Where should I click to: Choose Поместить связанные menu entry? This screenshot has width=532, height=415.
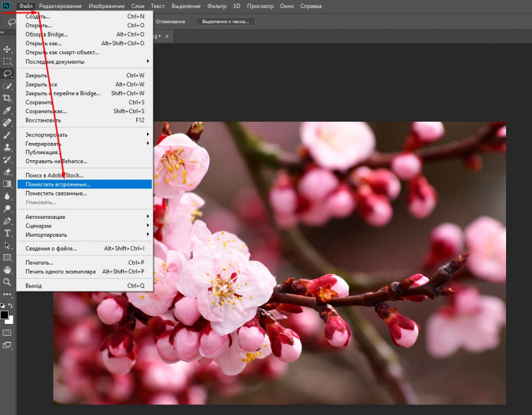(84, 193)
